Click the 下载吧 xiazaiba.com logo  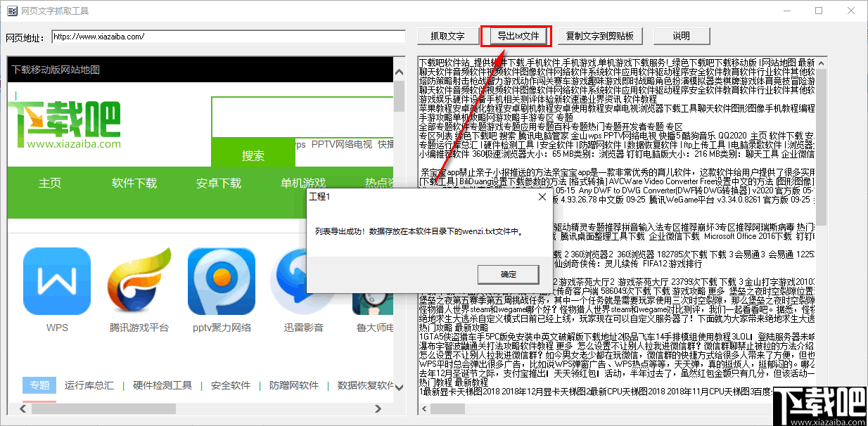(65, 124)
